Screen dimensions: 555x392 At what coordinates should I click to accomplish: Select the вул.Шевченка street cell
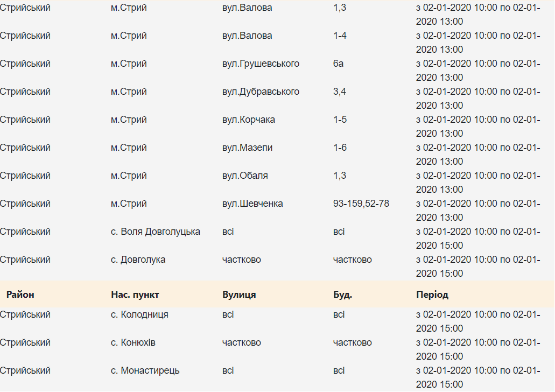tap(252, 204)
